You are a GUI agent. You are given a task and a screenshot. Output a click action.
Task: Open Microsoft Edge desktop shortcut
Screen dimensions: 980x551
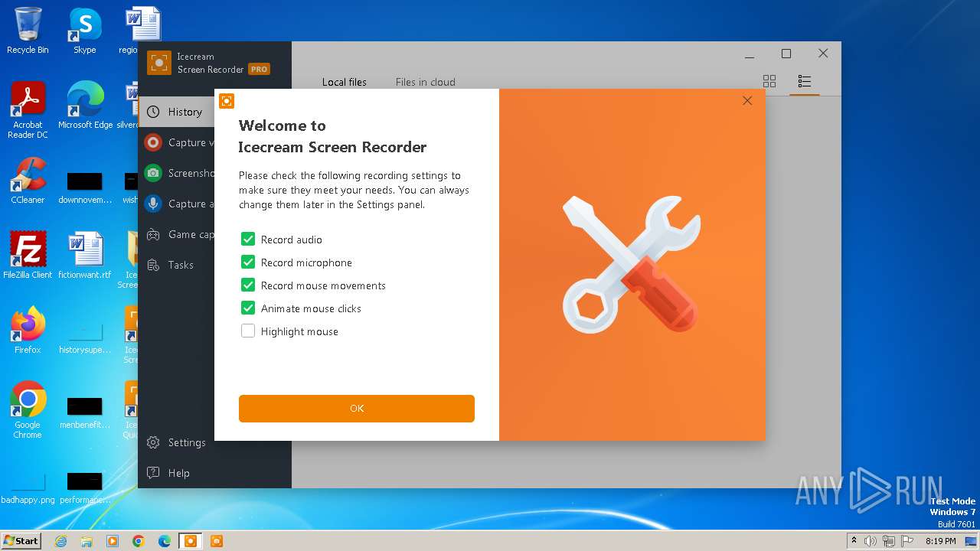coord(85,106)
